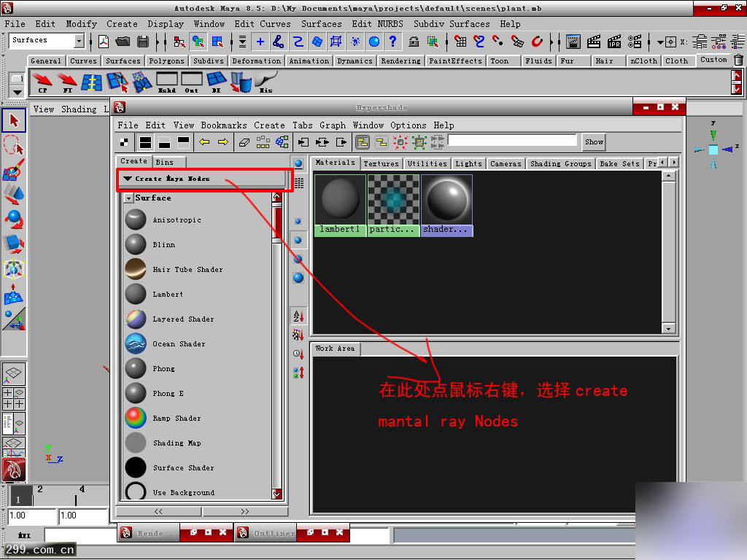
Task: Open shelf menu black down arrow
Action: tap(18, 91)
